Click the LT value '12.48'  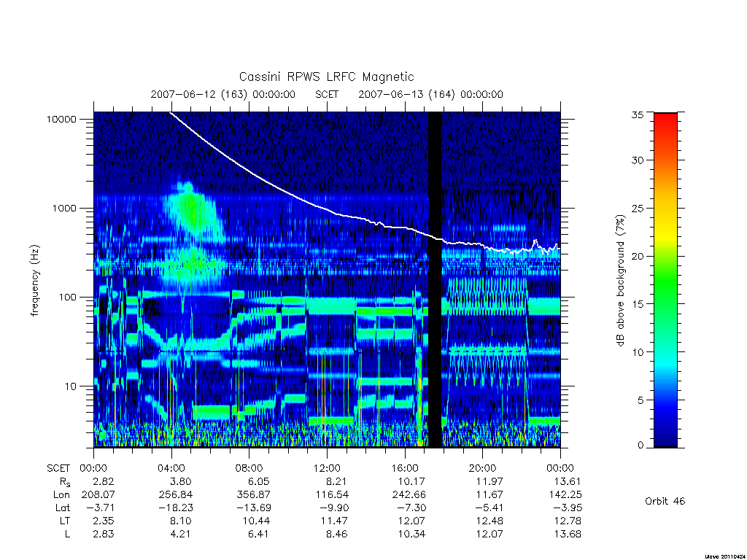click(489, 521)
